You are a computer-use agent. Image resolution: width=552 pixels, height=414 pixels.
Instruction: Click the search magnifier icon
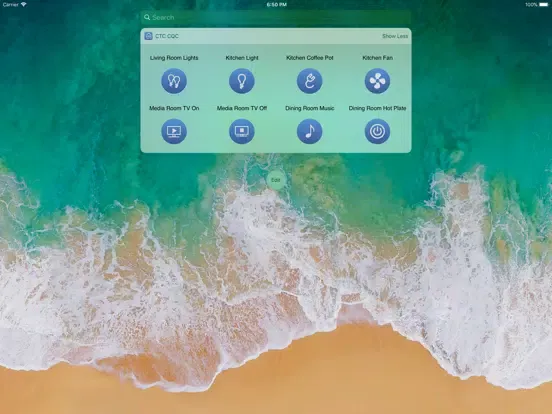147,17
